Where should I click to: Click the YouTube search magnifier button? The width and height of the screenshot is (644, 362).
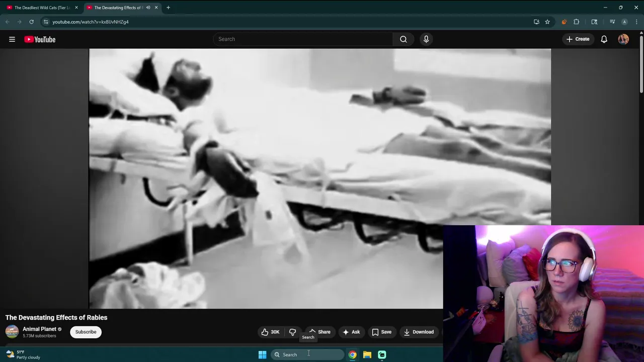click(x=404, y=39)
